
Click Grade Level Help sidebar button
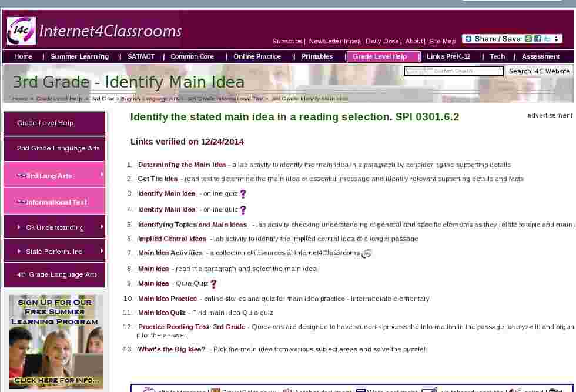[54, 123]
